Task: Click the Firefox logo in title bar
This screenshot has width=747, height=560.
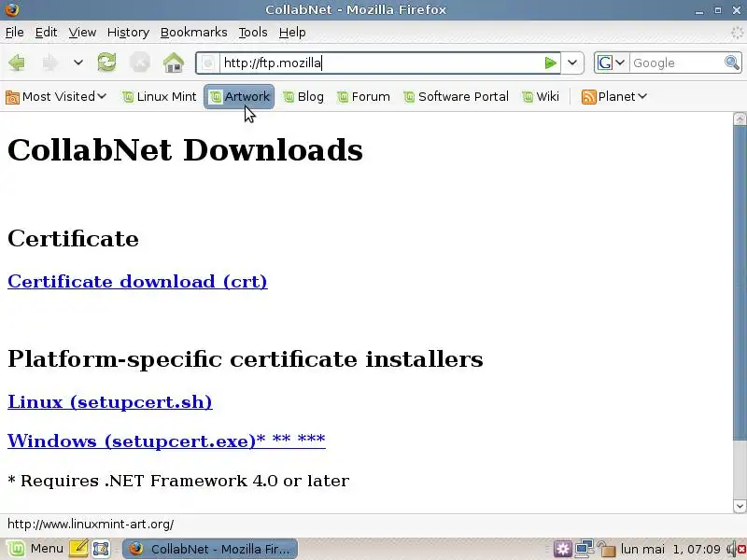Action: tap(11, 9)
